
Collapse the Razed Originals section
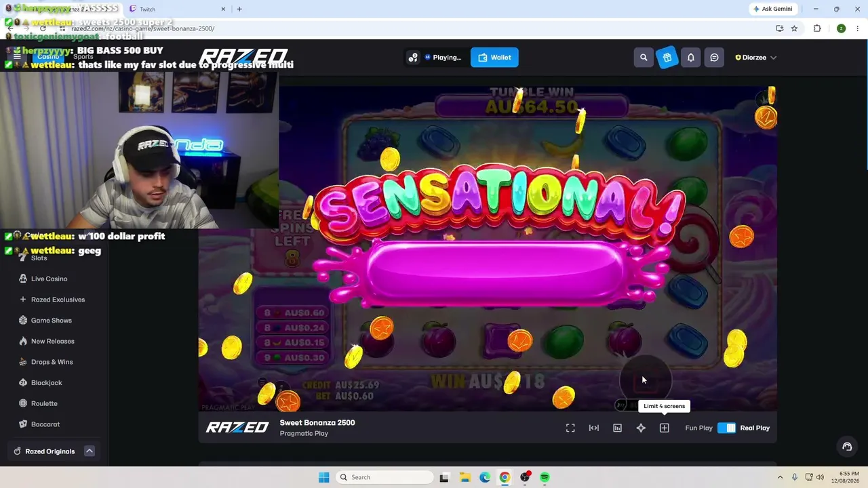[x=89, y=451]
